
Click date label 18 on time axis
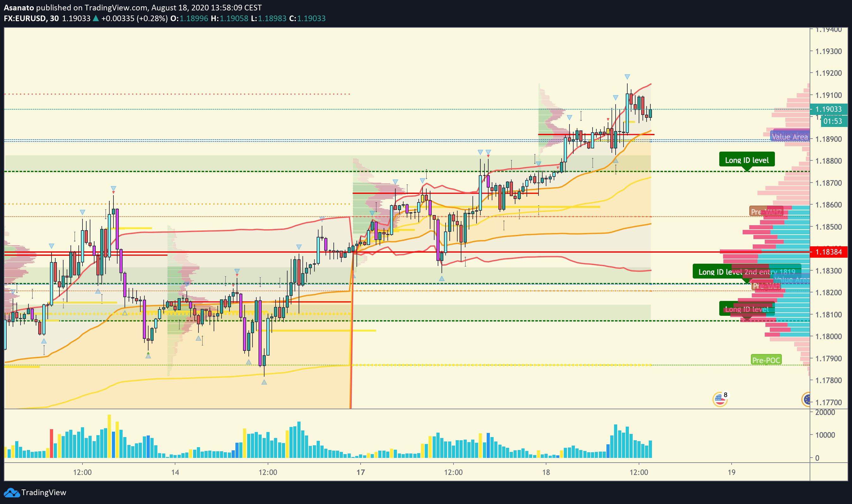click(546, 472)
